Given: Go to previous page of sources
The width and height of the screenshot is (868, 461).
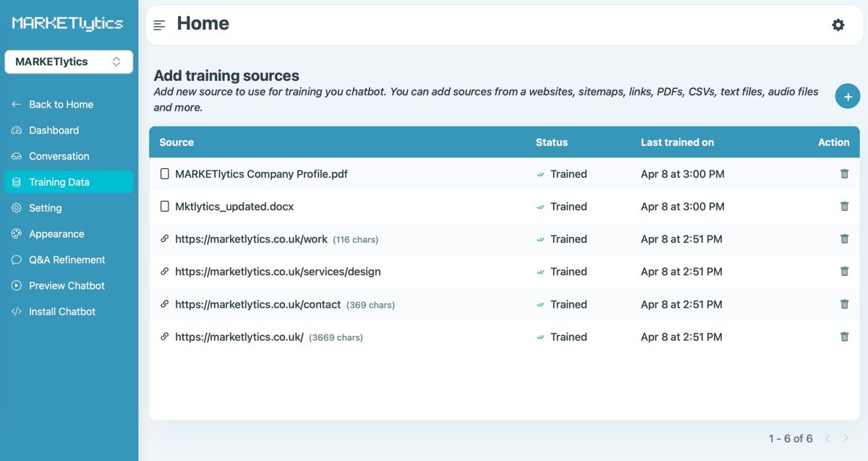Looking at the screenshot, I should click(828, 439).
